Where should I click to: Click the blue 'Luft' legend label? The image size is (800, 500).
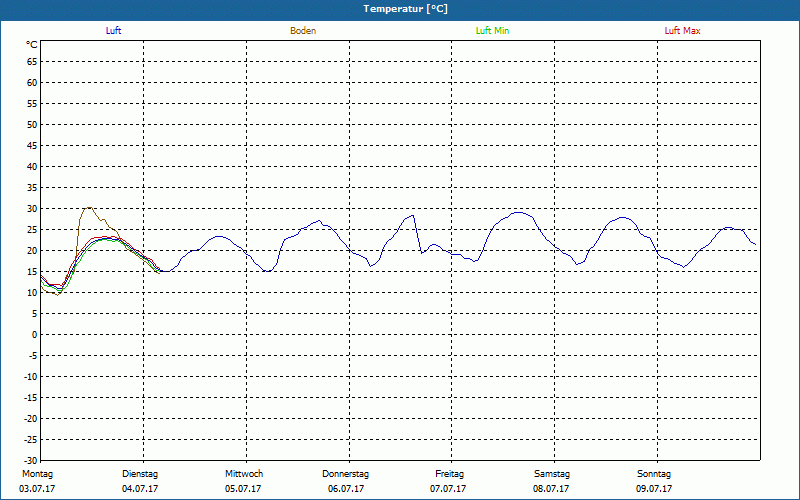pos(113,31)
